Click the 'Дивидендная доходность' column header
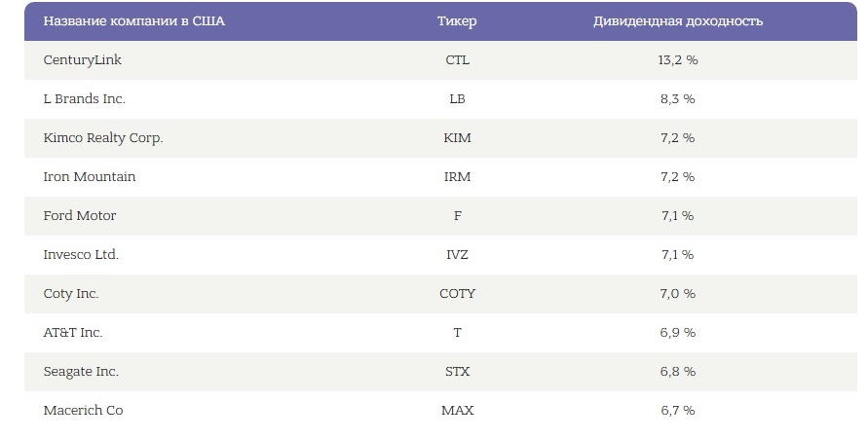The image size is (868, 439). tap(678, 21)
